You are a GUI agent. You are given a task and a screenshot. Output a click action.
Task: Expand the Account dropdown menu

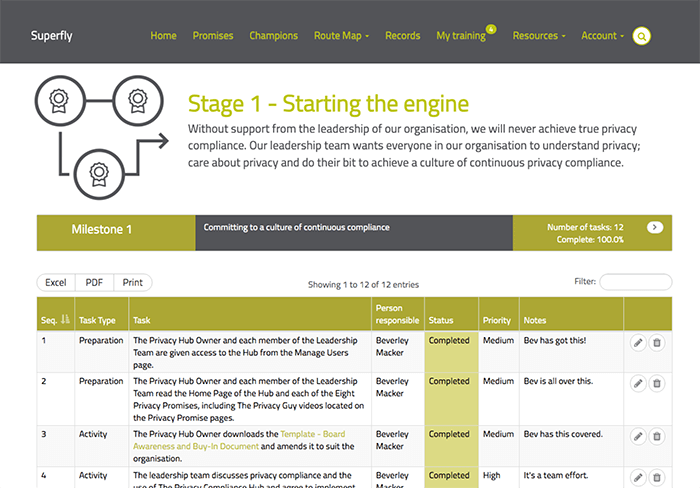tap(602, 36)
